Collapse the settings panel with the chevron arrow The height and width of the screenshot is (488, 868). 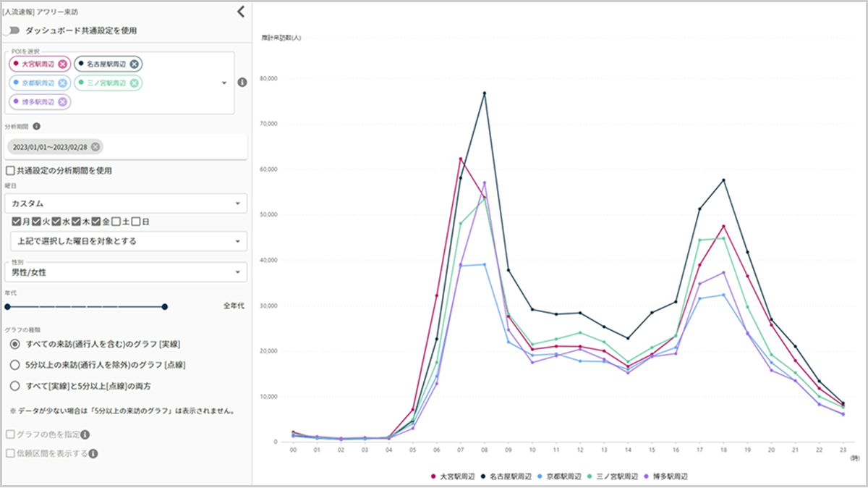coord(241,11)
